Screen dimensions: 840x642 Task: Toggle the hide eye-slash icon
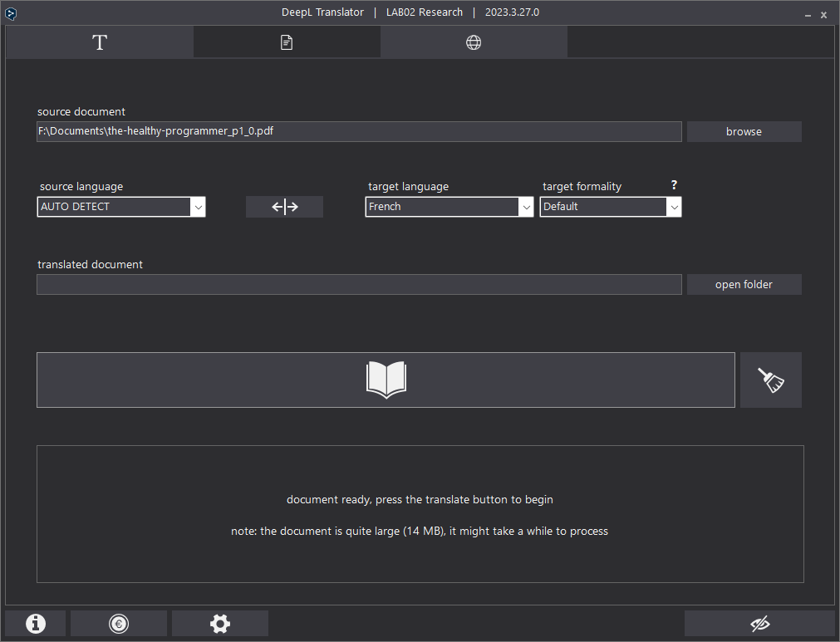pos(759,624)
